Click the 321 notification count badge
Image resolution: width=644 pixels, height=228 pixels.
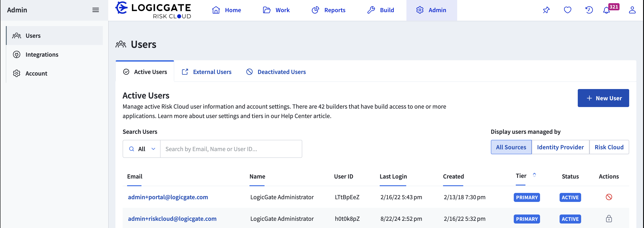pyautogui.click(x=614, y=7)
